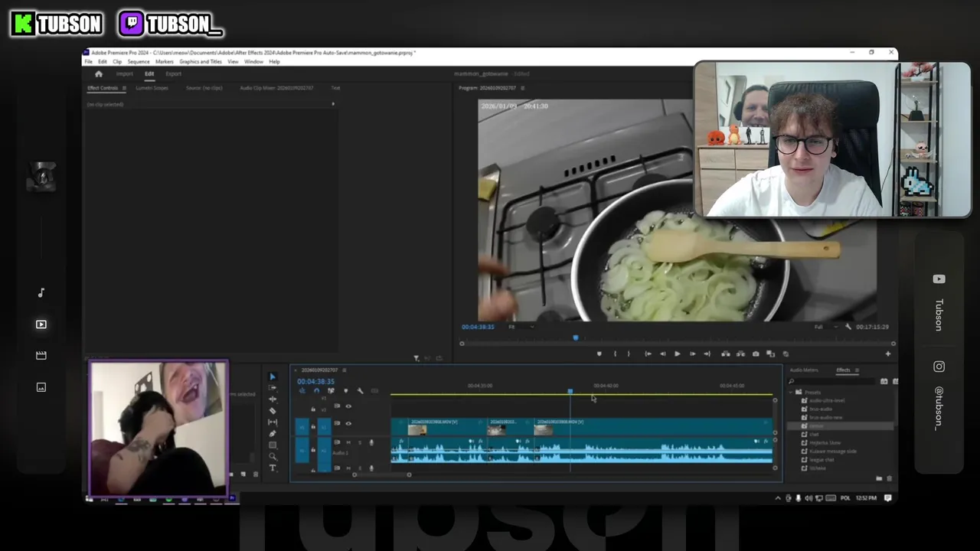Viewport: 980px width, 551px height.
Task: Solo the Audio 1 track
Action: click(x=360, y=442)
